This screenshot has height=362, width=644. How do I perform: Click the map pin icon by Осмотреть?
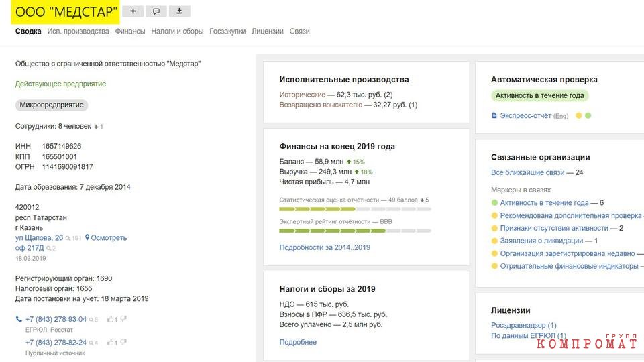pyautogui.click(x=87, y=237)
